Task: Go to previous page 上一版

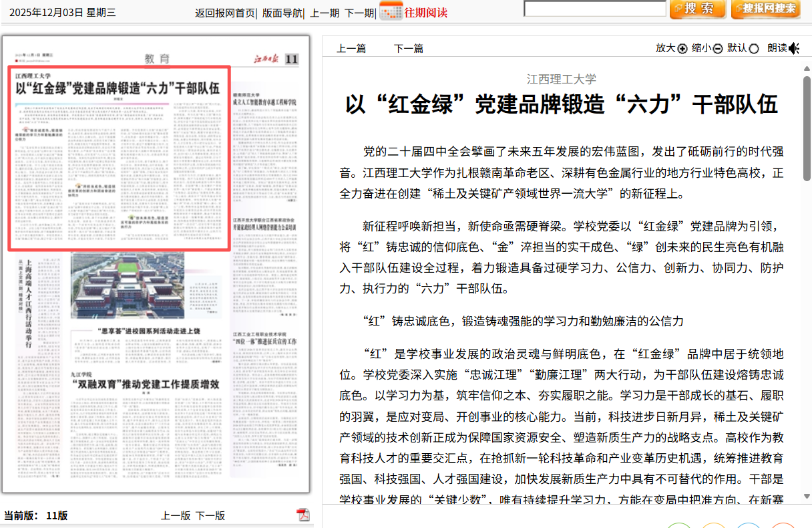Action: [x=176, y=515]
